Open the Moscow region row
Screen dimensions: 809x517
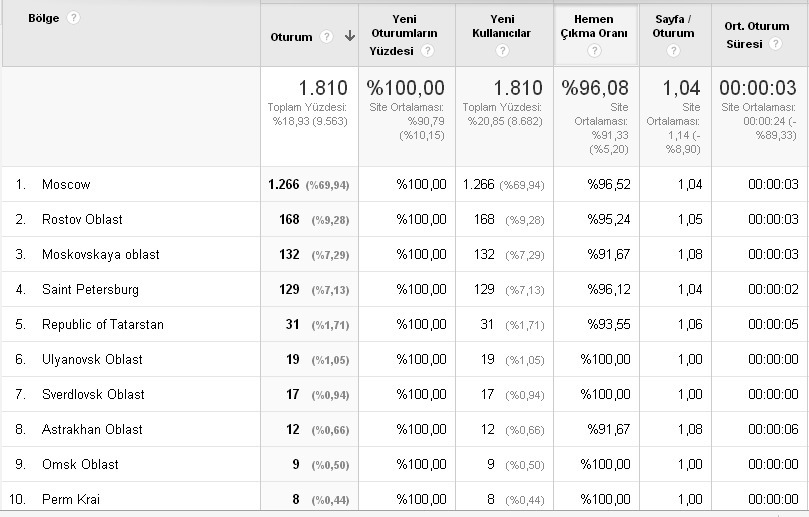[66, 184]
